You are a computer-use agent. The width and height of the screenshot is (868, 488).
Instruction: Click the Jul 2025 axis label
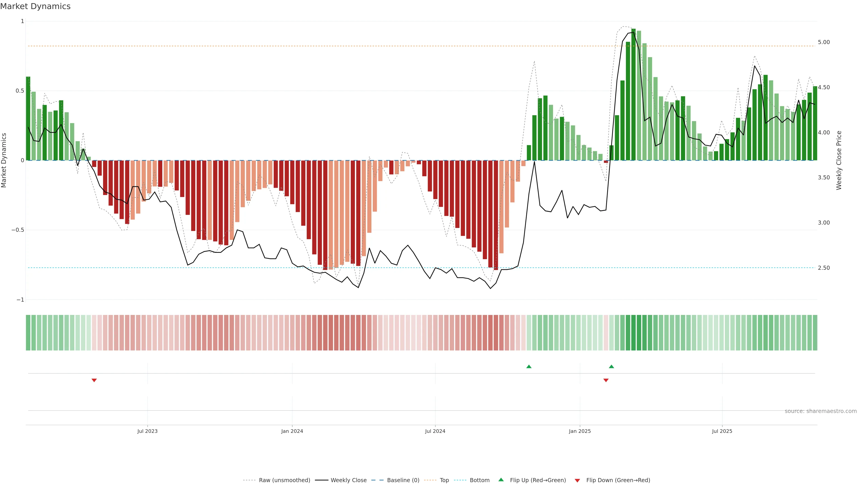point(722,431)
